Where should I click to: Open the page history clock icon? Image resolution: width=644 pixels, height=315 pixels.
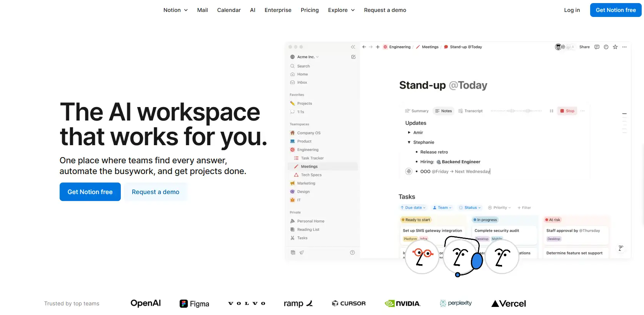pos(606,47)
